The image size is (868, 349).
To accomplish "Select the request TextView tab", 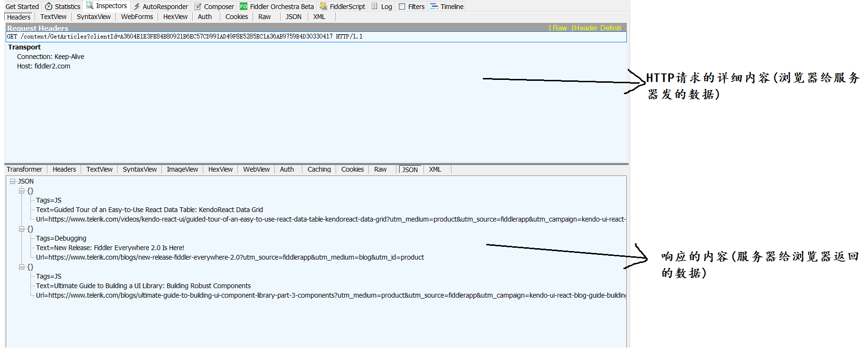I will (x=53, y=17).
